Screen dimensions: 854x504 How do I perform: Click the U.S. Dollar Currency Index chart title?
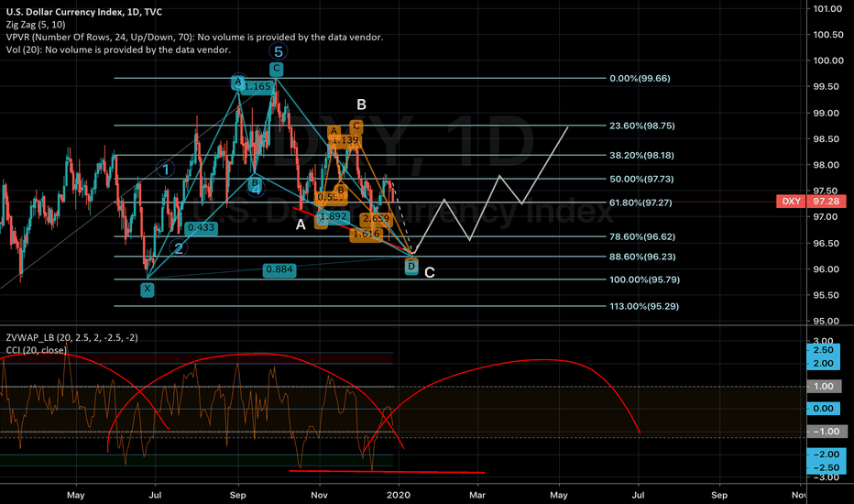click(84, 11)
